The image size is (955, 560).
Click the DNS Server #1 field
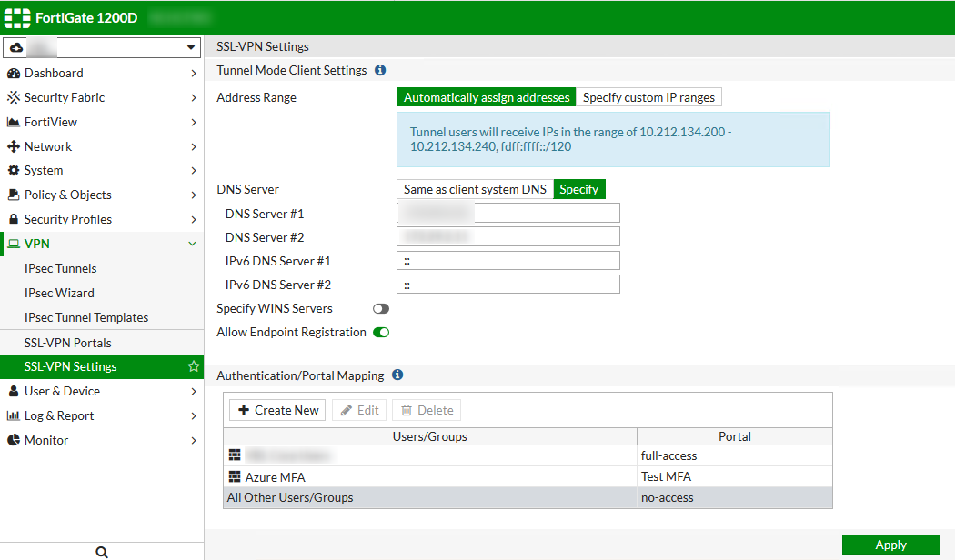[508, 213]
